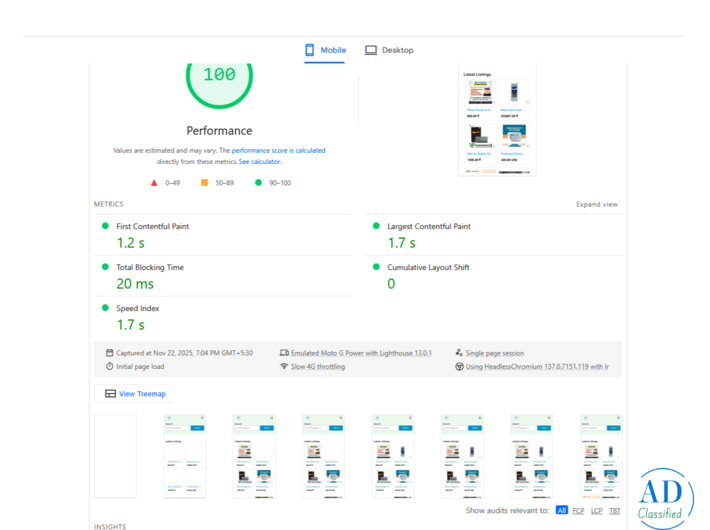This screenshot has height=530, width=710.
Task: Click the green circle 90–100 legend icon
Action: tap(258, 183)
